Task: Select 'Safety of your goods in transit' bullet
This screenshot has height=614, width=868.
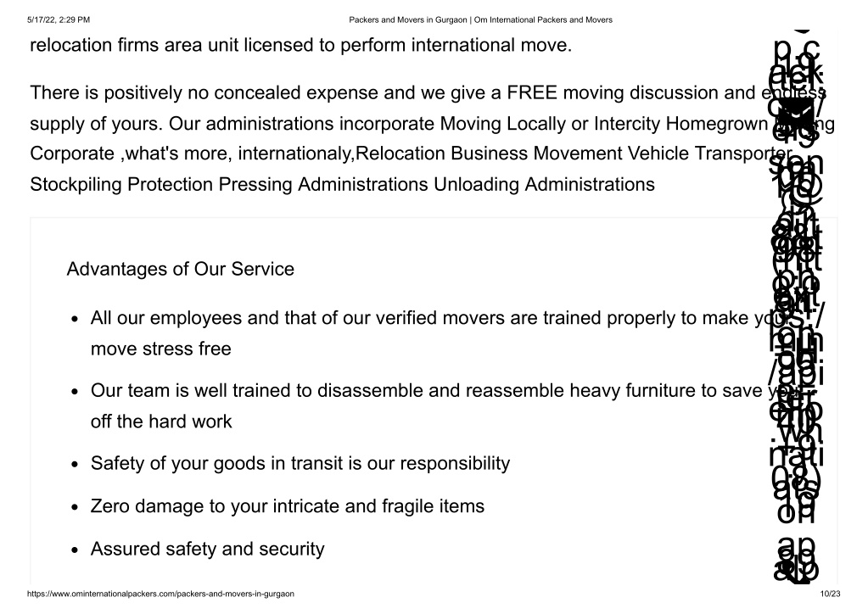Action: pos(300,464)
